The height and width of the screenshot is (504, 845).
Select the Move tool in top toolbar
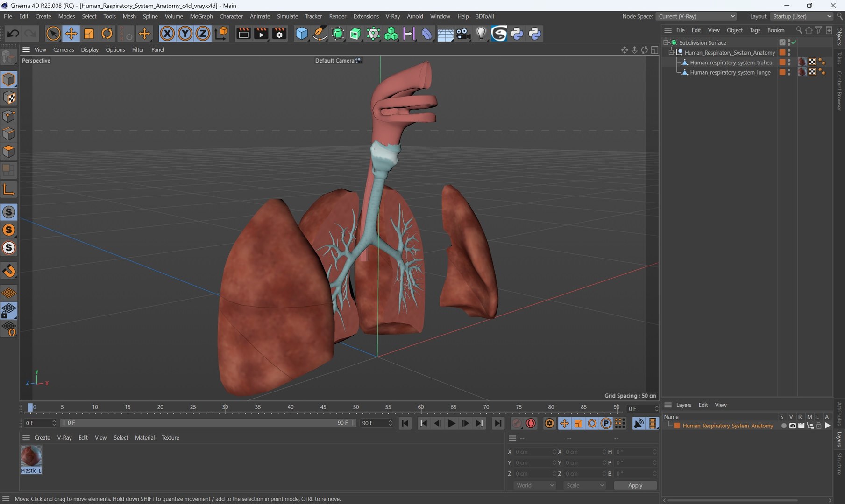point(71,34)
